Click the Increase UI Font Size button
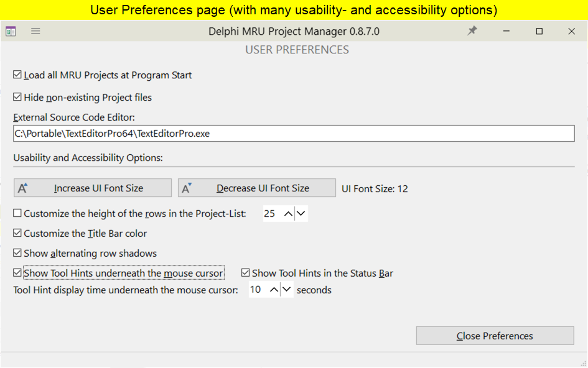Screen dimensions: 588x368 (x=93, y=188)
